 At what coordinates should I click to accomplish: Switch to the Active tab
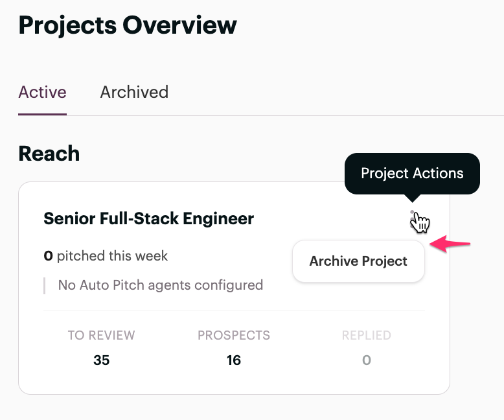click(42, 92)
